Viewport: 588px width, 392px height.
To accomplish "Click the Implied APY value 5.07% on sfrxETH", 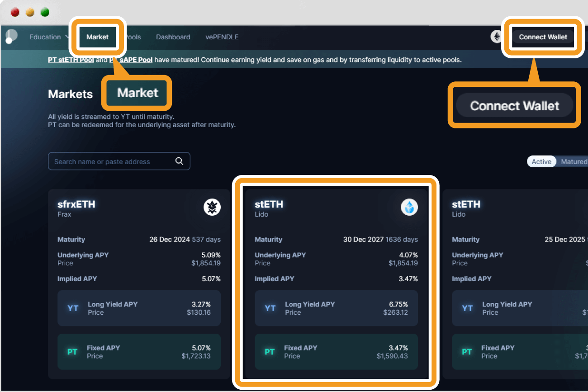I will 211,279.
